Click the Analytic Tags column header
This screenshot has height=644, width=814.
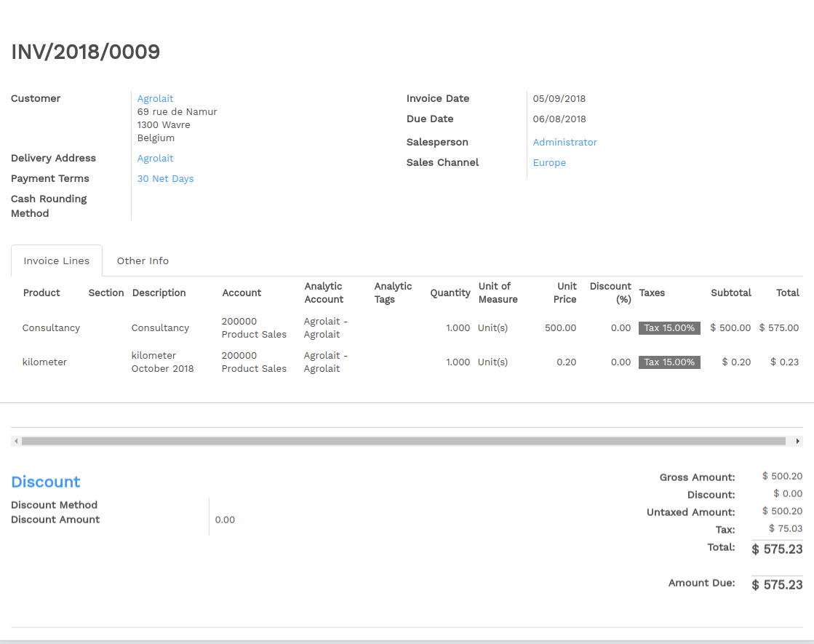(x=393, y=293)
